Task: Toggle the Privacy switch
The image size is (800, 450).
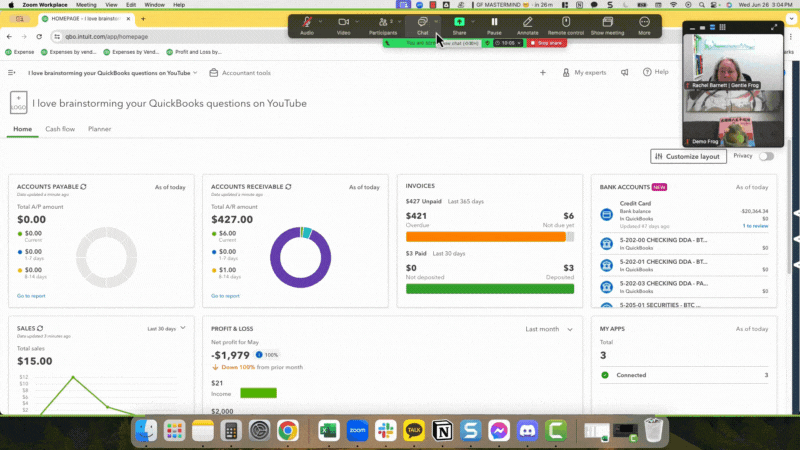Action: coord(766,156)
